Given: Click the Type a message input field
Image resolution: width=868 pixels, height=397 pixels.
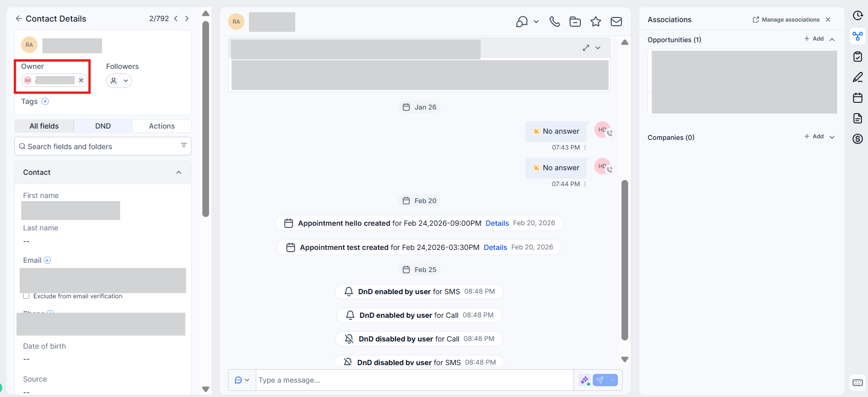Looking at the screenshot, I should pyautogui.click(x=414, y=380).
